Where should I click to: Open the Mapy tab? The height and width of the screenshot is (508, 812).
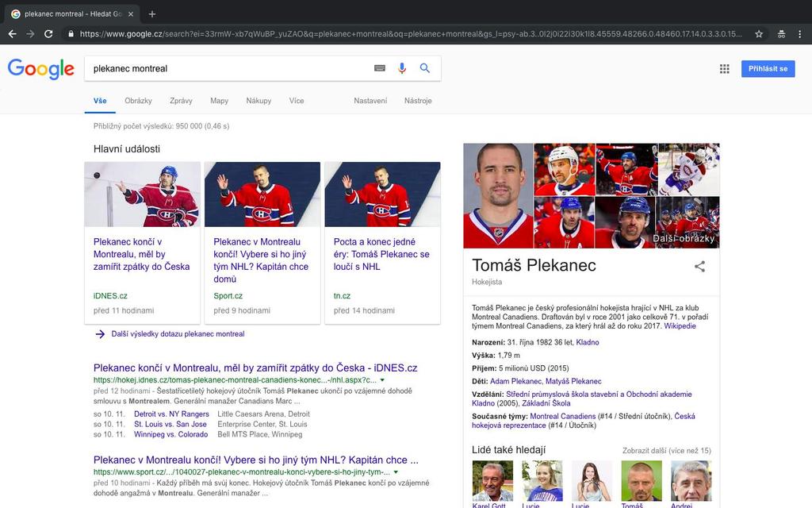pos(219,101)
